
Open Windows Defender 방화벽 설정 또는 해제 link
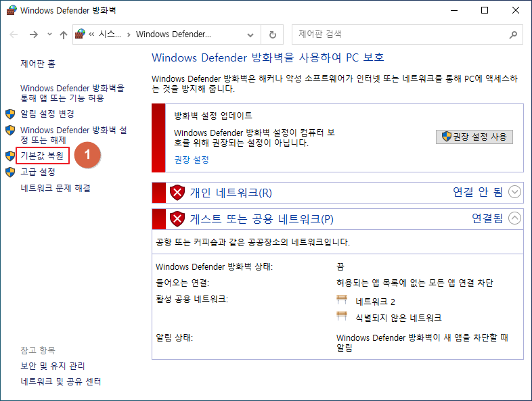(x=74, y=135)
